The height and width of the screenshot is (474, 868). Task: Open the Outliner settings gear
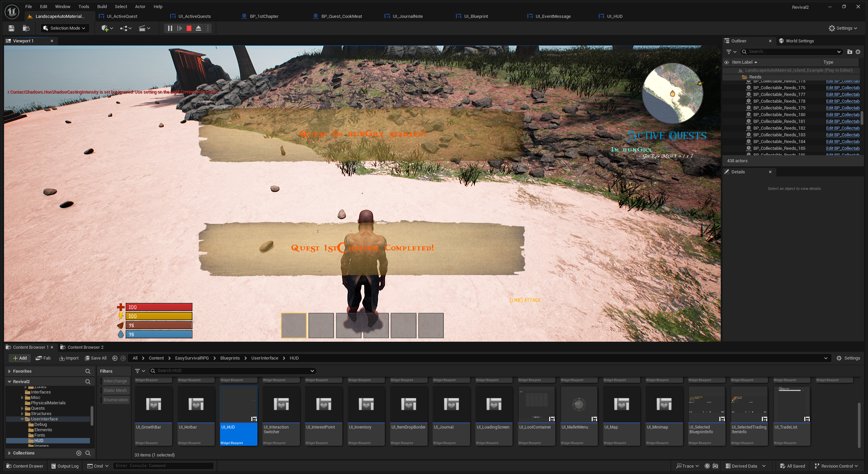pyautogui.click(x=858, y=52)
